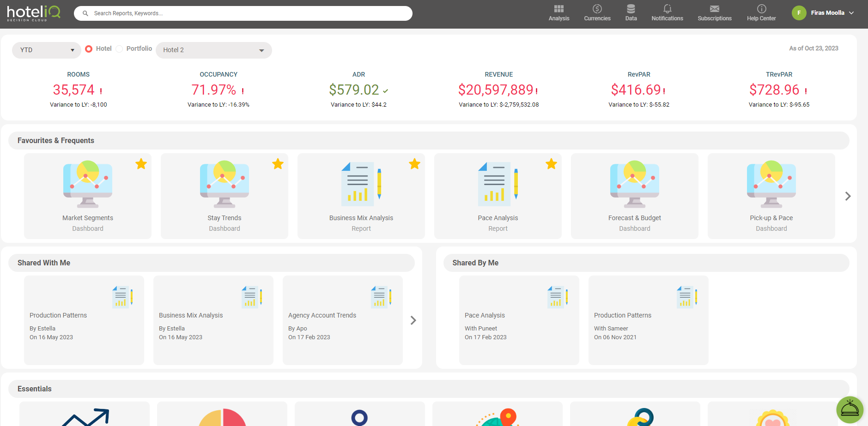Open the Hotel 2 selection dropdown
The width and height of the screenshot is (868, 426).
pos(214,50)
